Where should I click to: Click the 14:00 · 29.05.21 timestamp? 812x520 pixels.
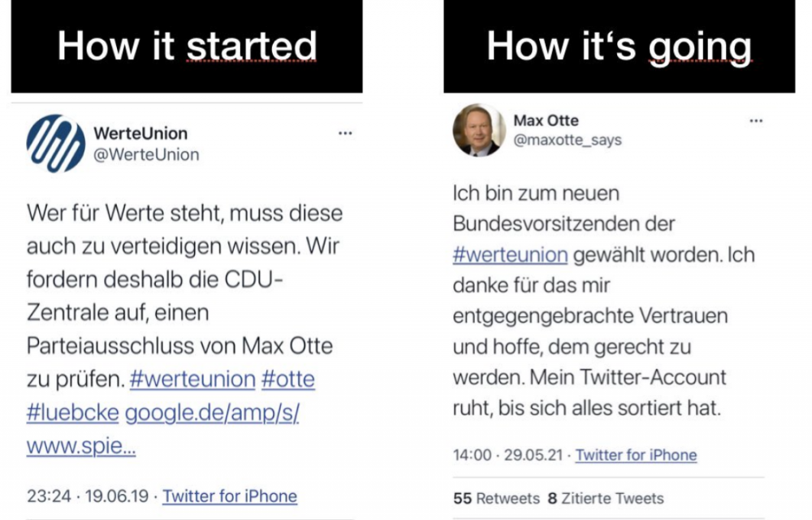coord(508,455)
